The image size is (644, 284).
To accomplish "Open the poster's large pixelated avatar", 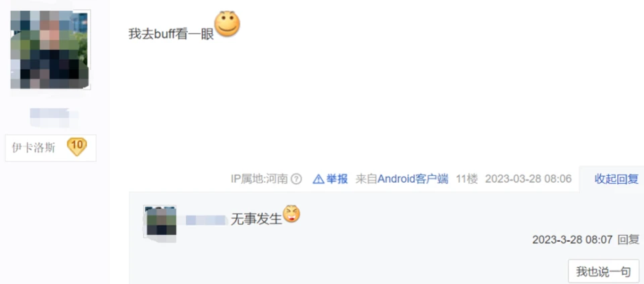I will pos(50,49).
